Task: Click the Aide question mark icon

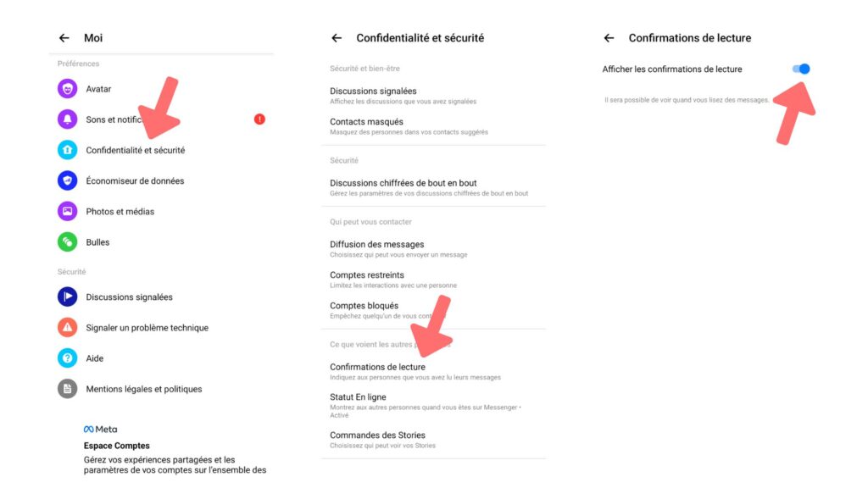Action: point(68,358)
